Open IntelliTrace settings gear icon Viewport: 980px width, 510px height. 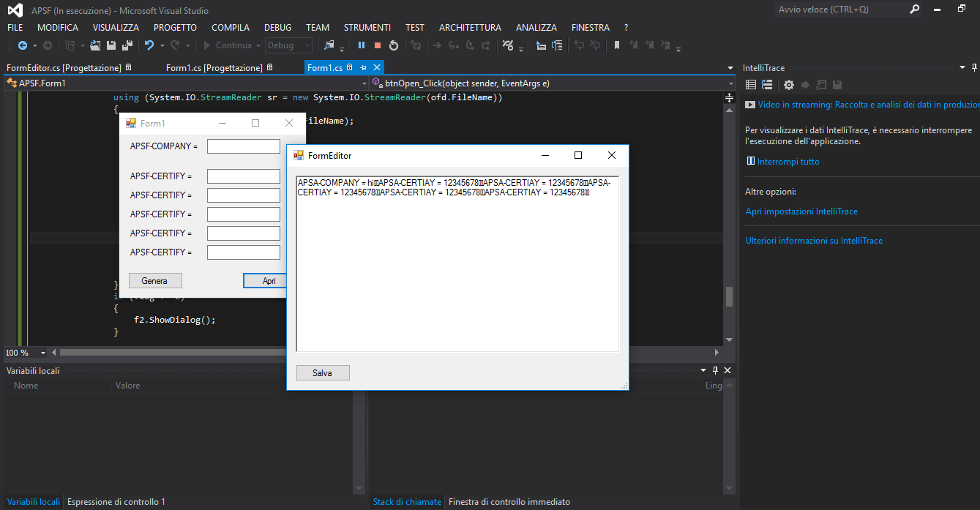788,85
